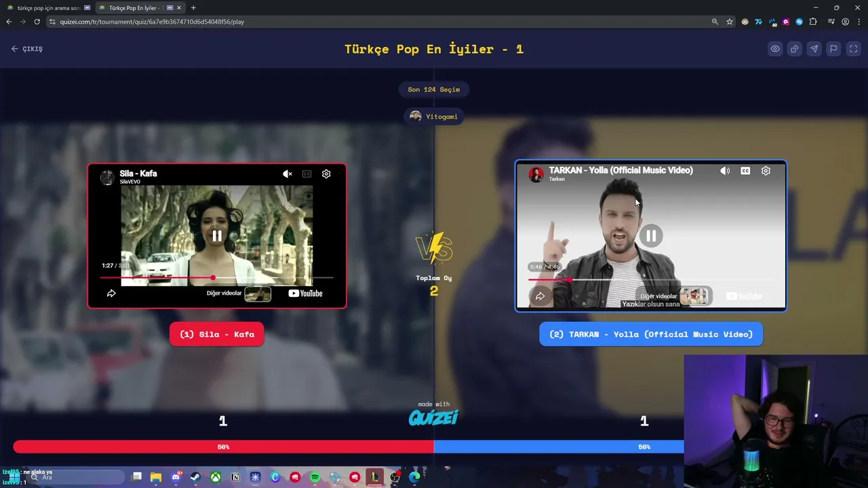868x488 pixels.
Task: Open the Sıla - Kafa video title link
Action: coord(138,174)
